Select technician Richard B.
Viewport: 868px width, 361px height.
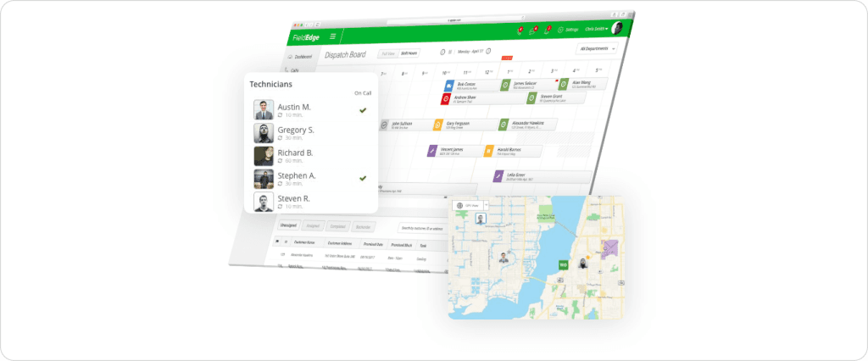click(x=294, y=153)
